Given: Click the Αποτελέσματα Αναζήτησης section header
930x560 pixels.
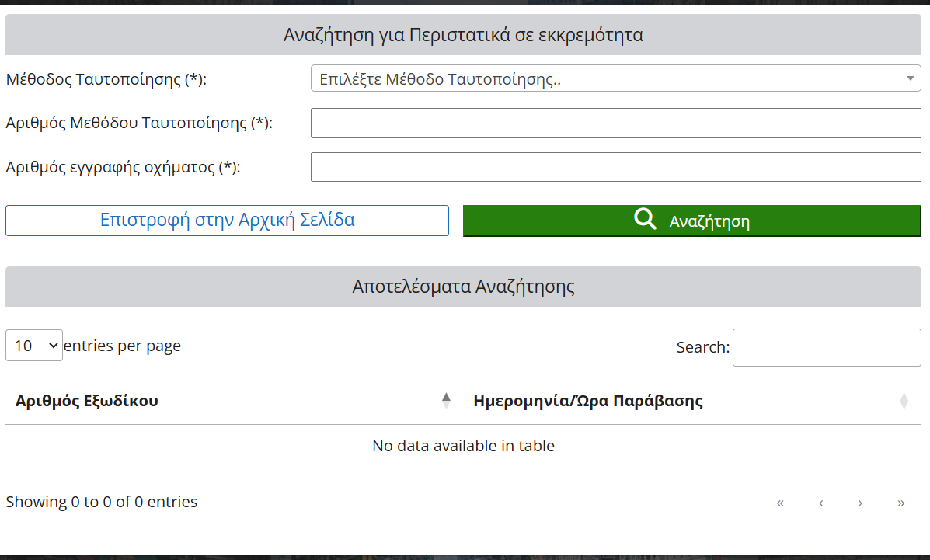Looking at the screenshot, I should (463, 287).
